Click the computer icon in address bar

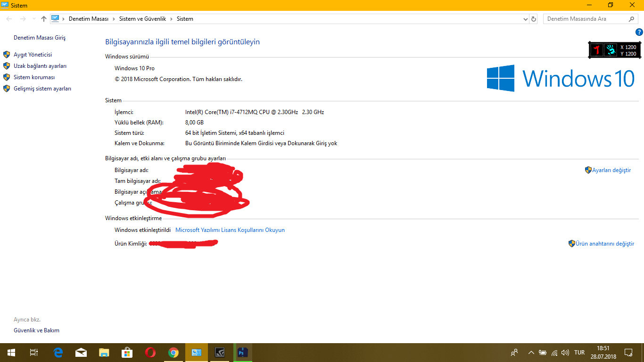point(55,19)
